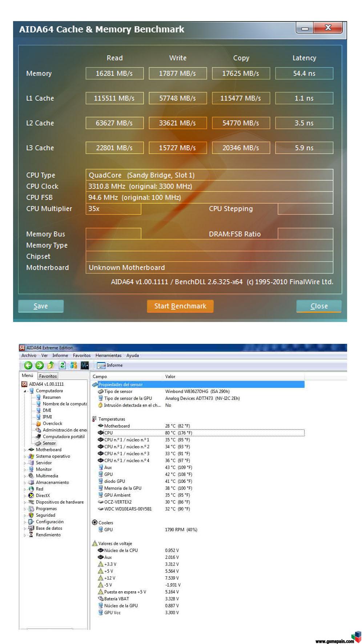Image resolution: width=362 pixels, height=644 pixels.
Task: Expand the Seguridad tree node
Action: (25, 516)
